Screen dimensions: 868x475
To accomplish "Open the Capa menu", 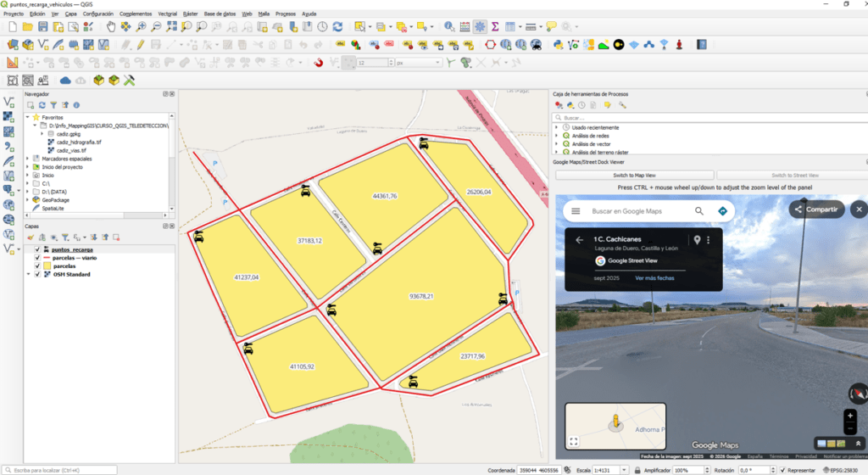I will 71,14.
